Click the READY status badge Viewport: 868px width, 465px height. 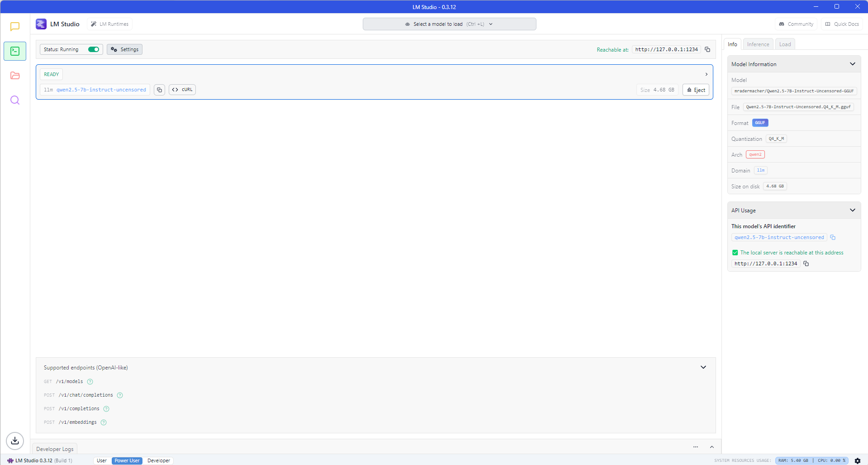click(51, 74)
